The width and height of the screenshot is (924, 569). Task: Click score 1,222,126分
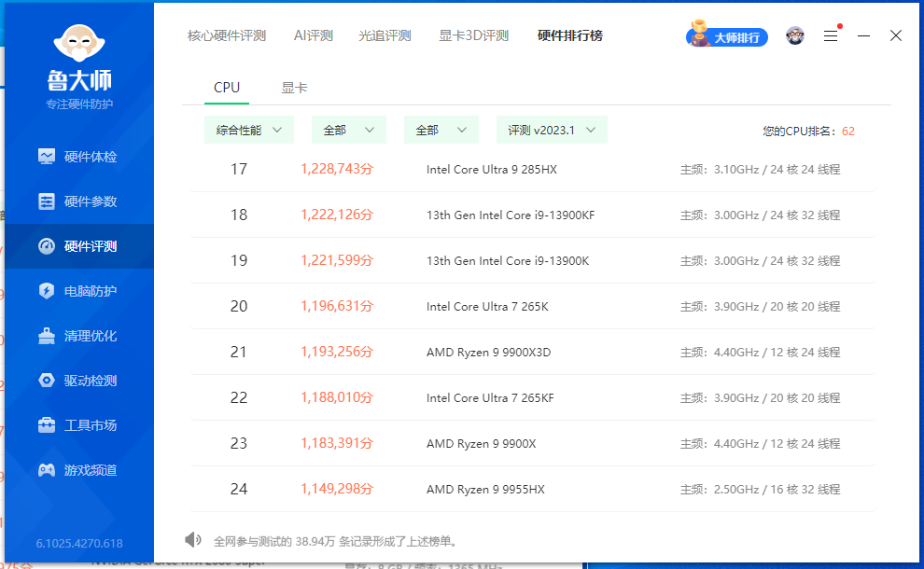click(x=337, y=215)
